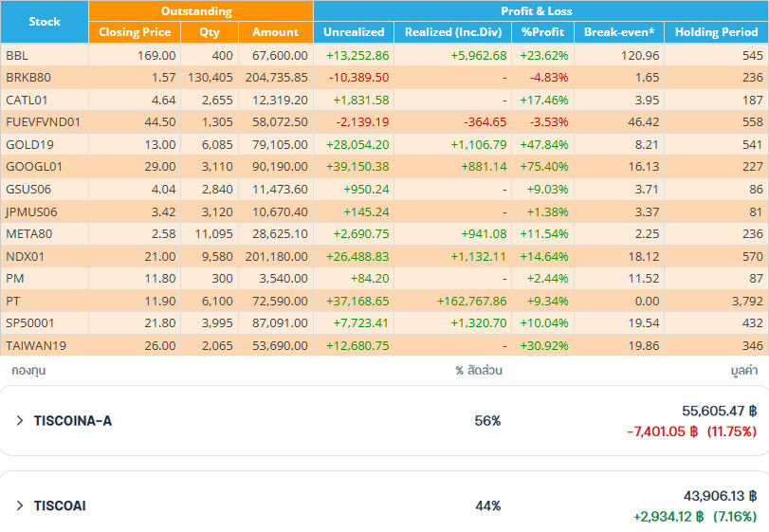Click the TISCOINA-A fund name
Image resolution: width=769 pixels, height=532 pixels.
[72, 420]
